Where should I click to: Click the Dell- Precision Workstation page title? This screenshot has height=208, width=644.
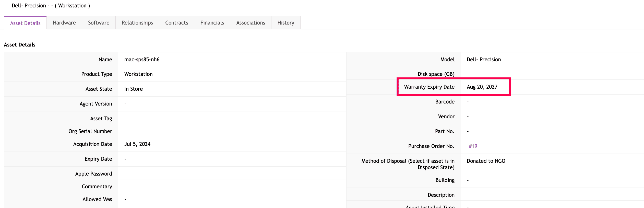tap(51, 6)
